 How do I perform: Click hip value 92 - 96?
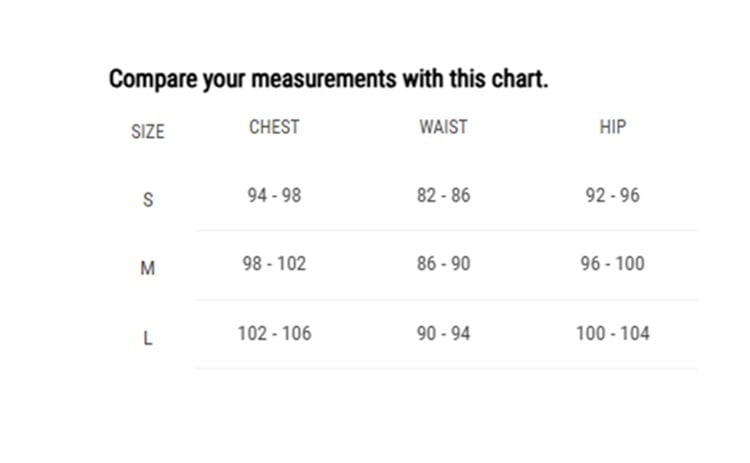(612, 195)
